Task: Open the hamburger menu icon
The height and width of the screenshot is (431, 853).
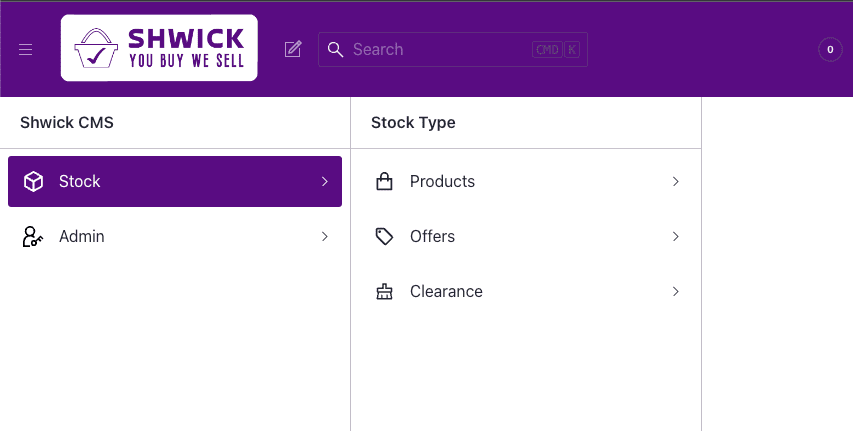Action: (x=26, y=49)
